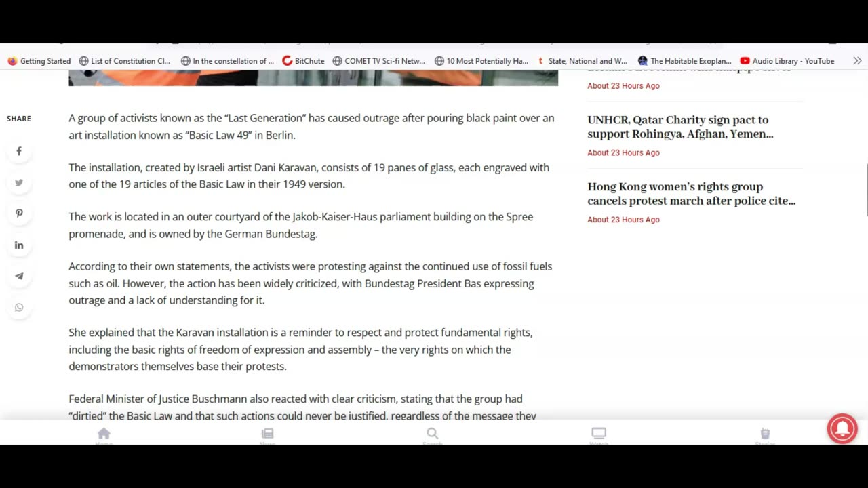Open the List of Constitution Cl... bookmark
The height and width of the screenshot is (488, 868).
click(x=125, y=61)
